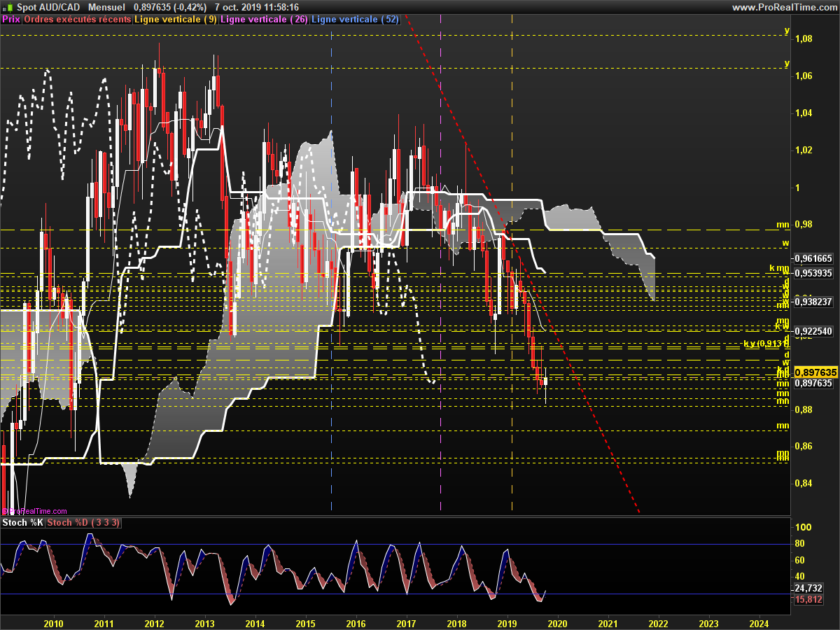
Task: Click the 2013 year on the time axis
Action: click(x=204, y=623)
